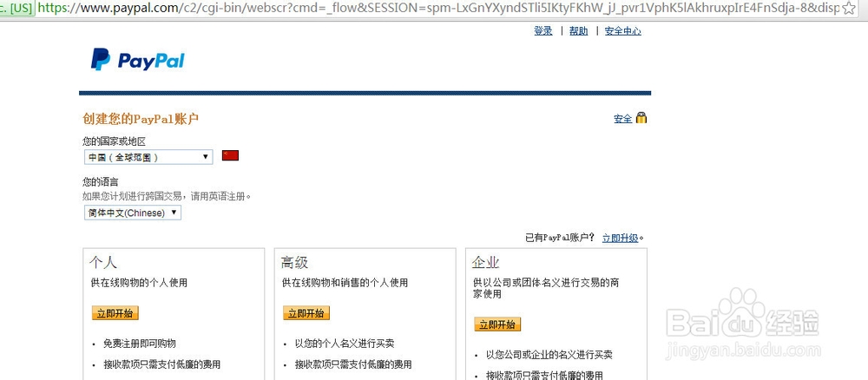This screenshot has width=868, height=380.
Task: Click the PayPal logo
Action: click(x=137, y=60)
